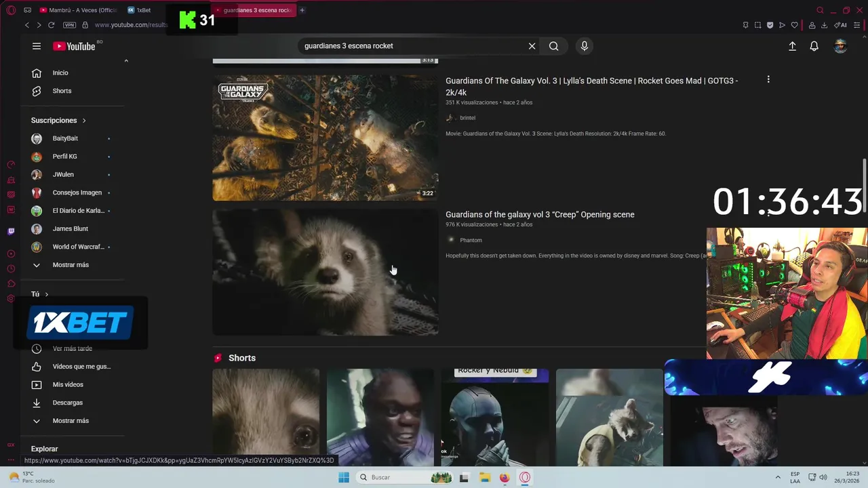Open GX Corner gamepad icon
This screenshot has width=868, height=488.
coord(27,10)
